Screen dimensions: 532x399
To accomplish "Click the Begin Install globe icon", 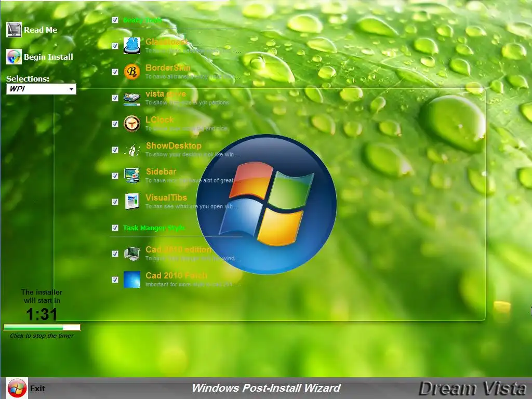I will [14, 57].
